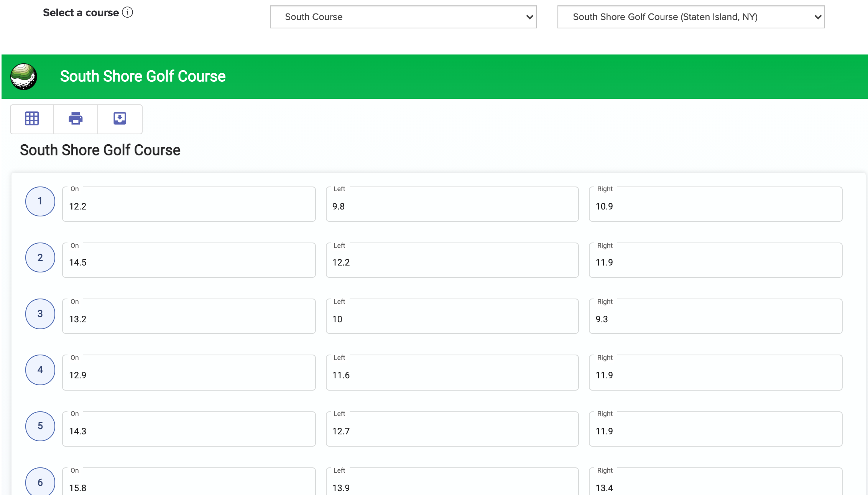Click hole 3 number circle
This screenshot has width=868, height=495.
pos(40,314)
